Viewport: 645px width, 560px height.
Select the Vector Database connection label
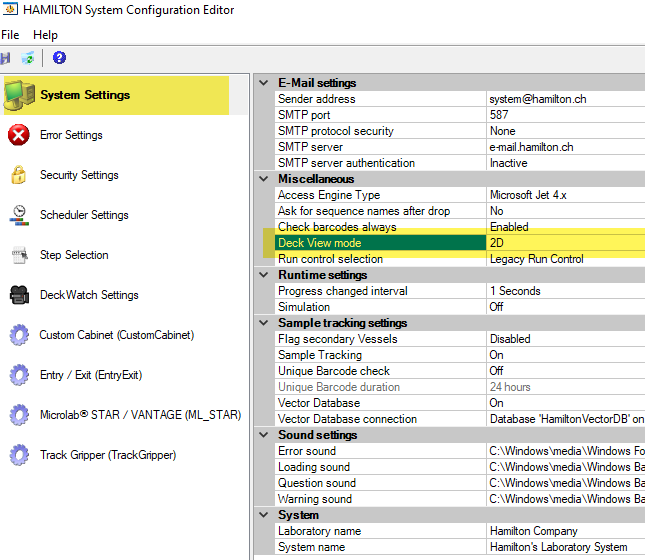click(347, 419)
